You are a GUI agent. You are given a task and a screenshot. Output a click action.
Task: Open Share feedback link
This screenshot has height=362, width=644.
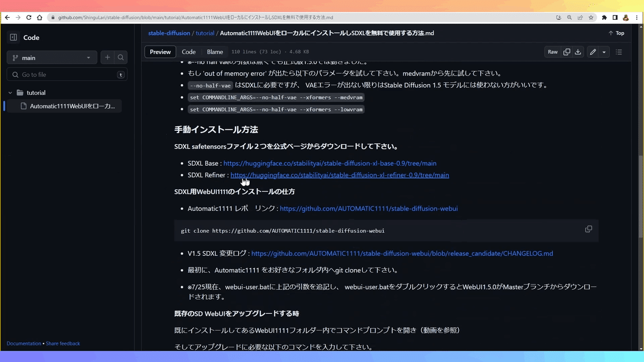(x=63, y=343)
